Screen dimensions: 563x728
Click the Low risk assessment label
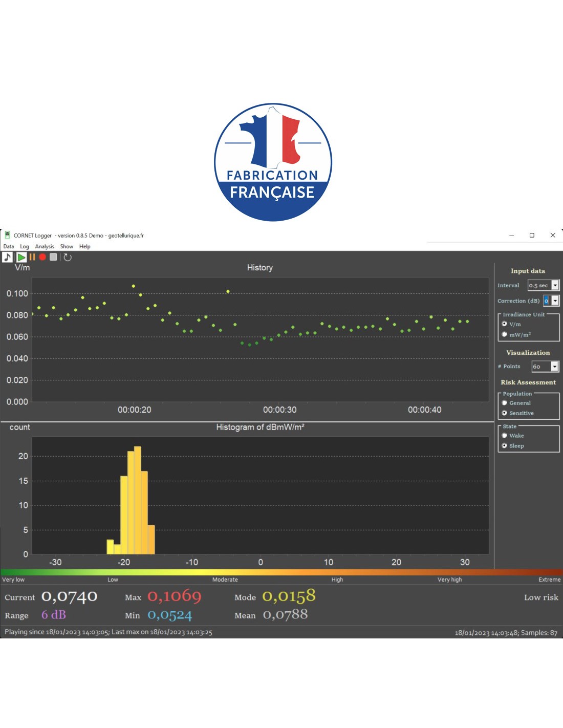click(541, 597)
